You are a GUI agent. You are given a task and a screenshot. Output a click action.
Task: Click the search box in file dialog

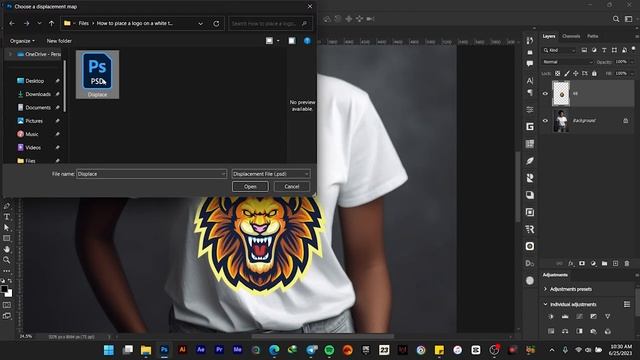[271, 24]
